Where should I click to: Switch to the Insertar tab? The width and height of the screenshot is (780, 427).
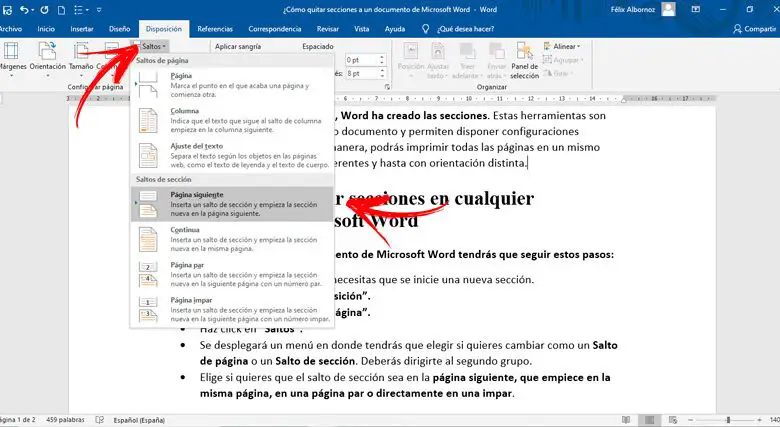[82, 29]
